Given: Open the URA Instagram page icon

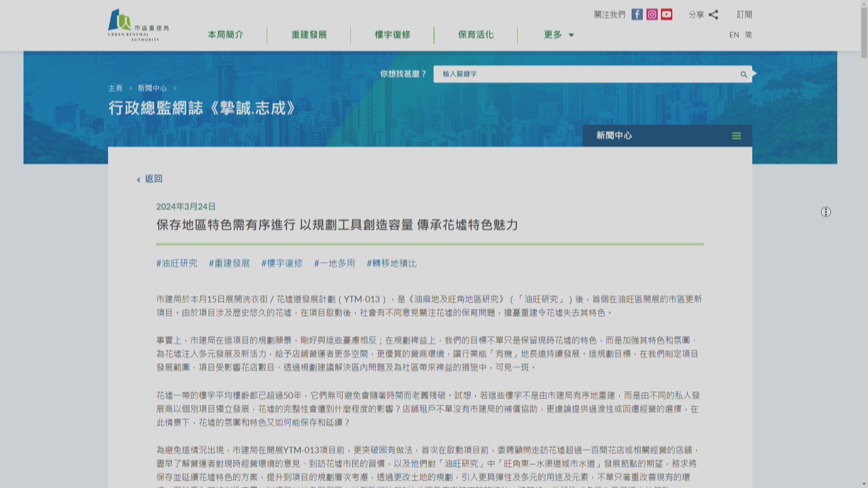Looking at the screenshot, I should tap(652, 14).
